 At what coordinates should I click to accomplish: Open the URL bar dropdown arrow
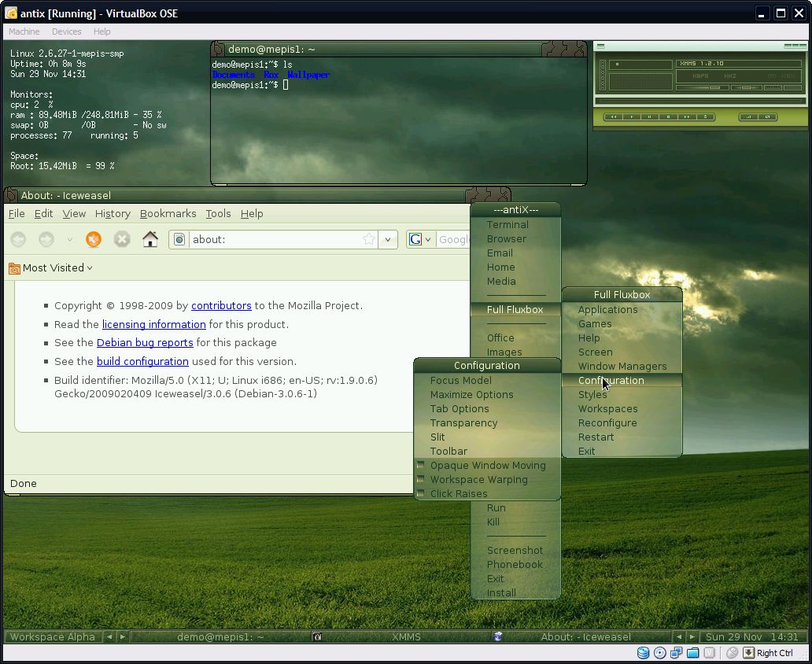pos(387,239)
